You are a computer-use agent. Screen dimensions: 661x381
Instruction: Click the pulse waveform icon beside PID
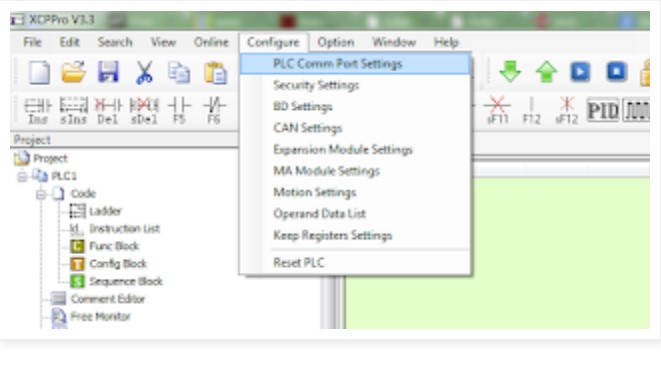pyautogui.click(x=637, y=110)
